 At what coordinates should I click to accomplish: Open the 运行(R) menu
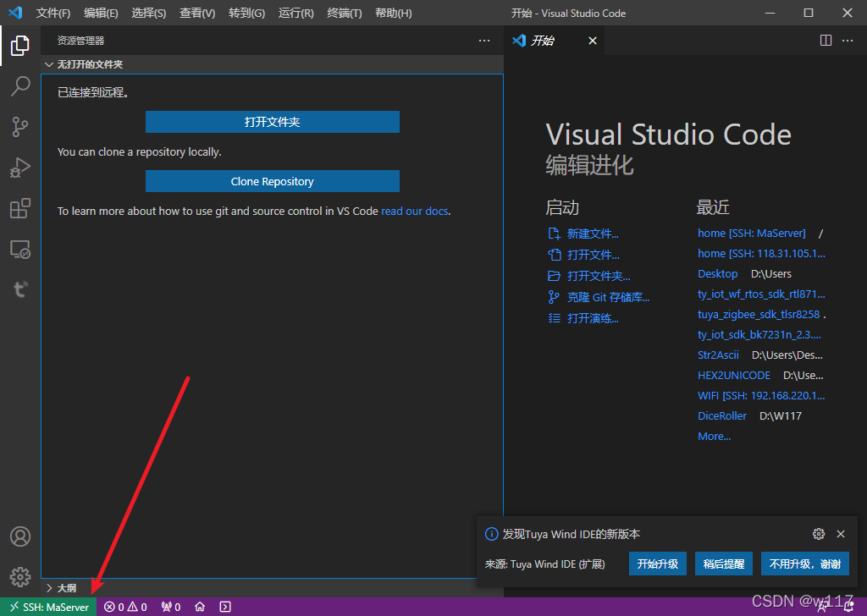pos(295,13)
